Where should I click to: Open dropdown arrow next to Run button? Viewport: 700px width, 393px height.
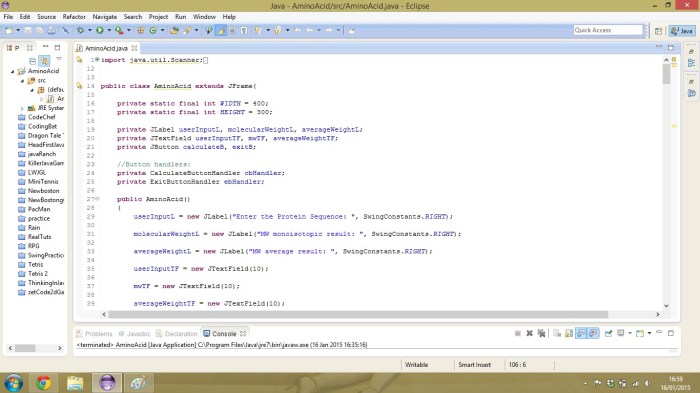(109, 30)
